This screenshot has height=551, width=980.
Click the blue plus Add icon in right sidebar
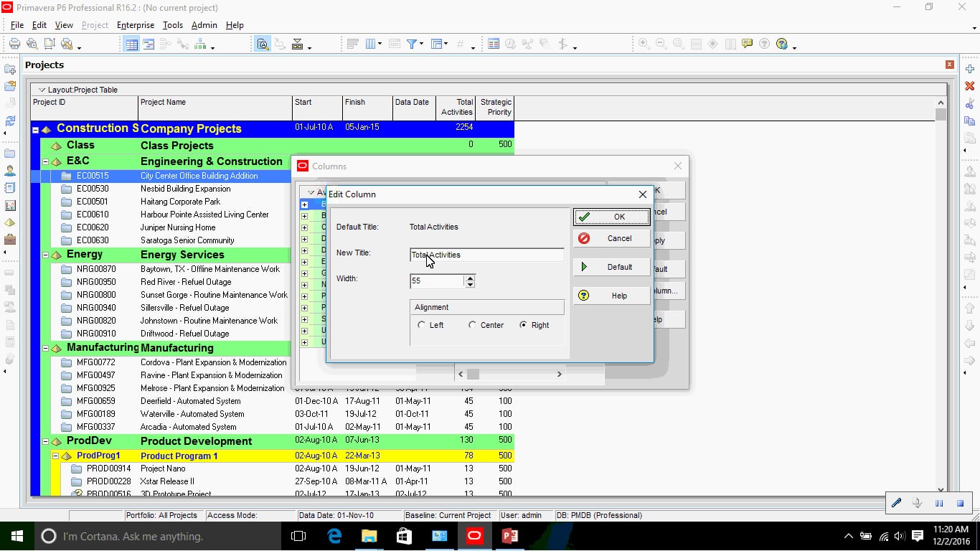pyautogui.click(x=970, y=69)
